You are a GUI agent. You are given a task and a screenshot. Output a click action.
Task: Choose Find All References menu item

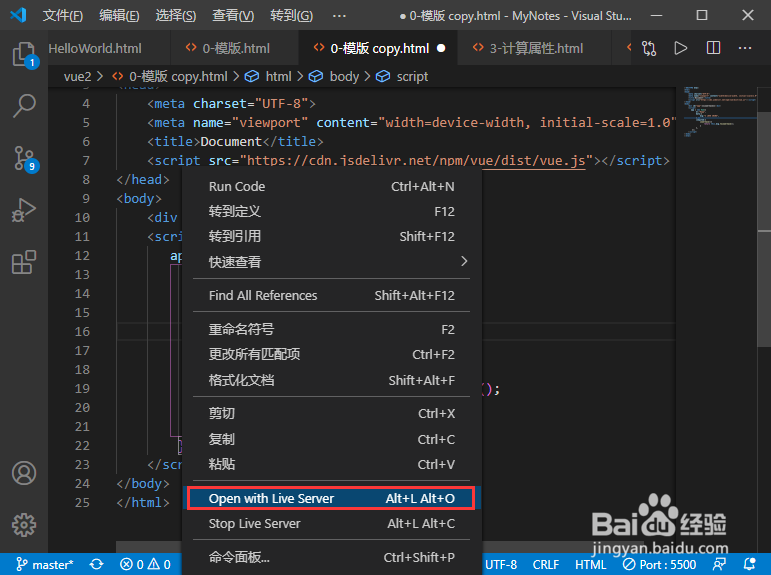click(331, 295)
